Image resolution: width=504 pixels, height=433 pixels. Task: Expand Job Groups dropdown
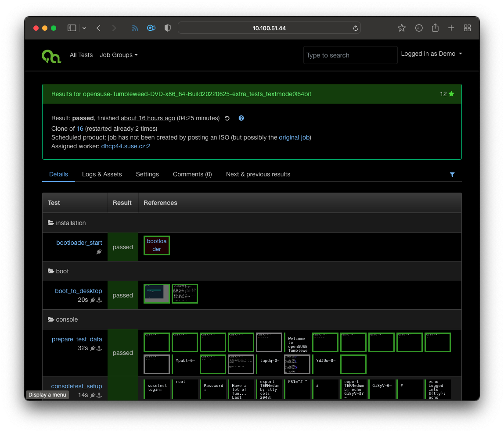point(119,55)
